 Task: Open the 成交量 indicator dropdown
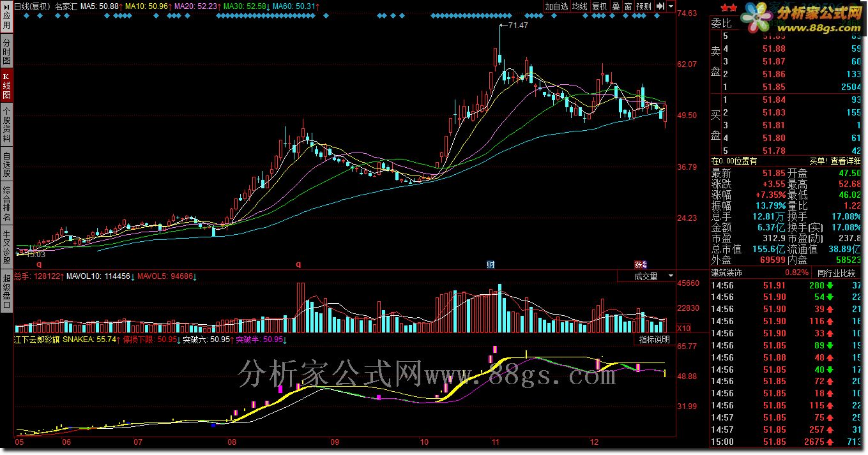click(646, 276)
